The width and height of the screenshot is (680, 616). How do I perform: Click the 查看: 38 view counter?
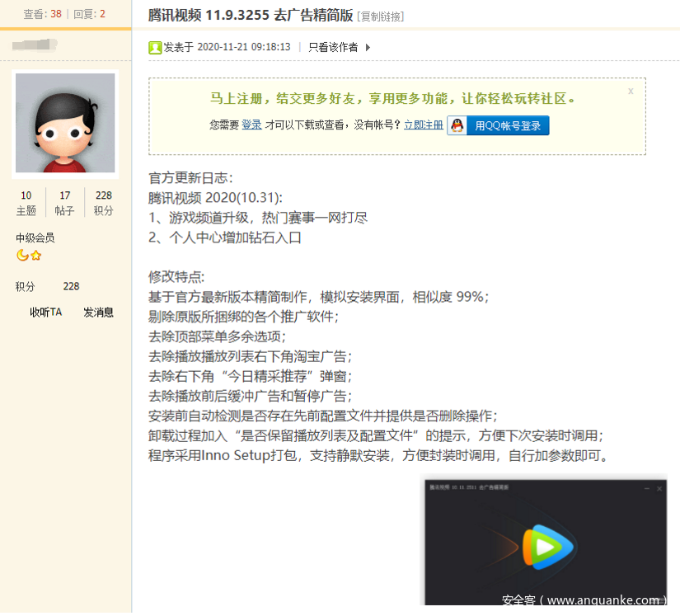pyautogui.click(x=43, y=14)
